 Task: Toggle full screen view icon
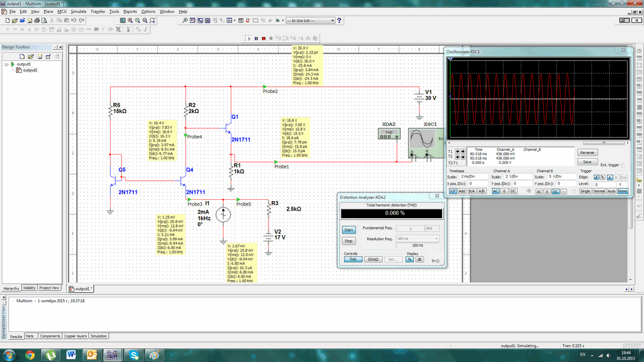click(123, 21)
